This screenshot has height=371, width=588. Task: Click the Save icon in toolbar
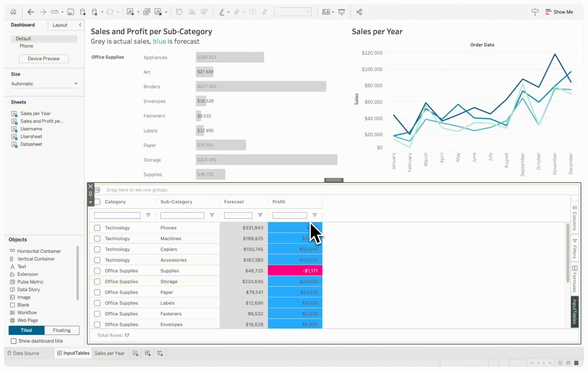click(71, 12)
